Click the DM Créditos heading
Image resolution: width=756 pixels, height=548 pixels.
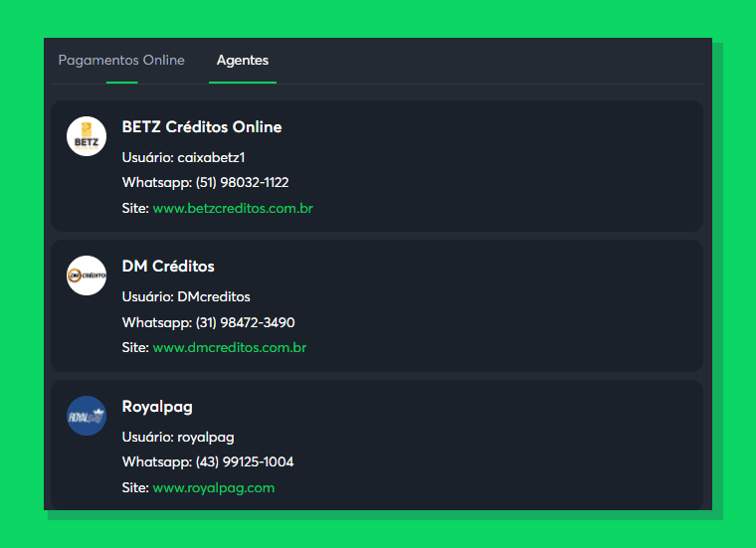click(168, 267)
